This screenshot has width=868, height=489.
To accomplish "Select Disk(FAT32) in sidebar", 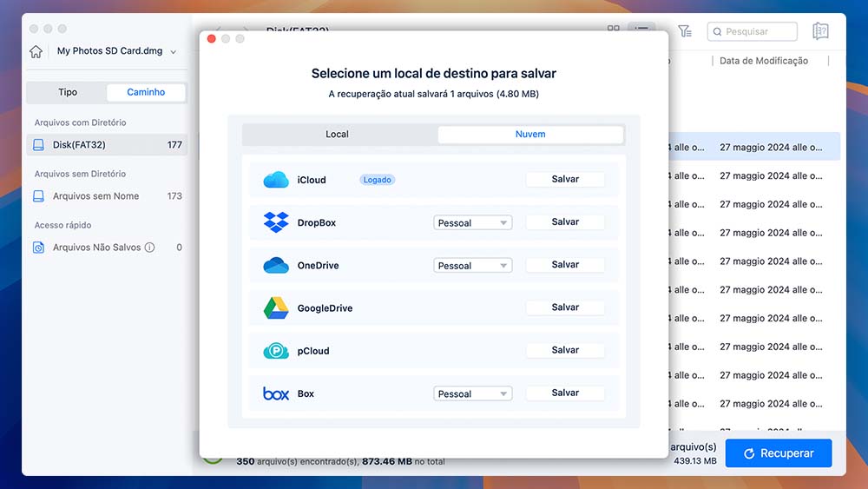I will tap(107, 144).
